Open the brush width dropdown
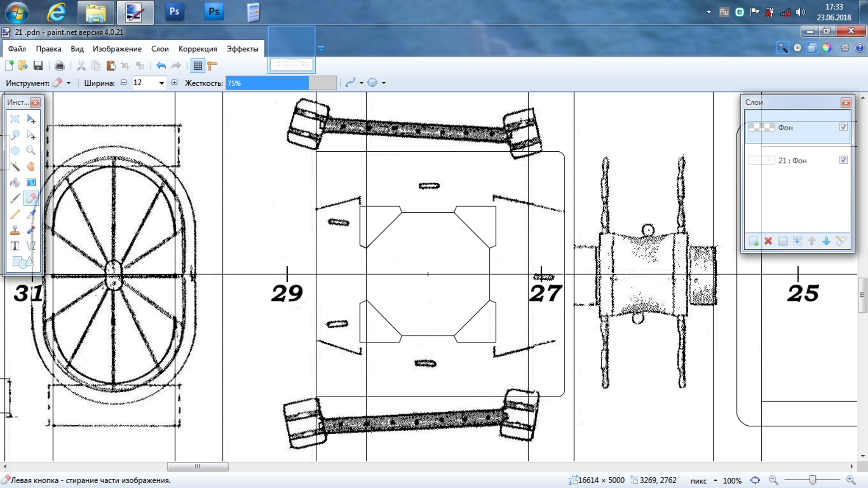 point(161,83)
